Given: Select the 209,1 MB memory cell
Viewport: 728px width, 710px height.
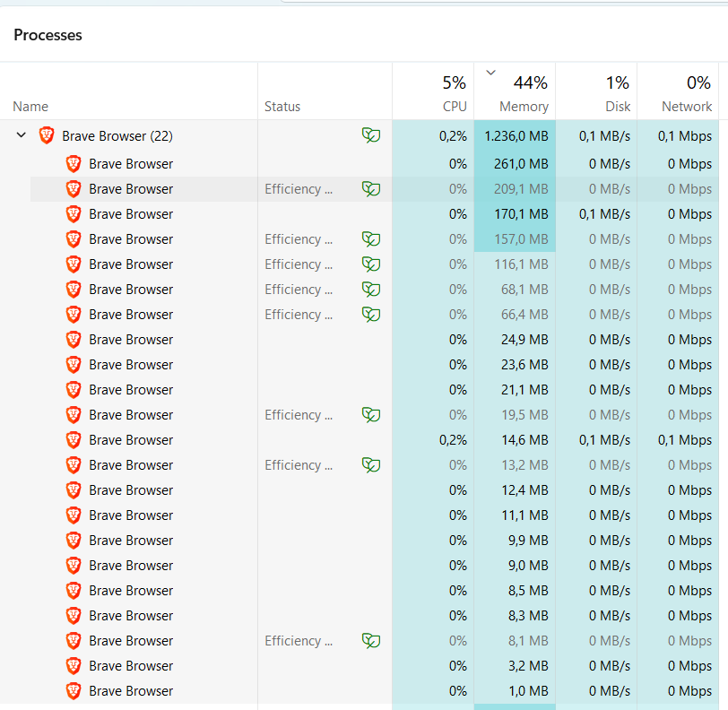Looking at the screenshot, I should [x=515, y=189].
